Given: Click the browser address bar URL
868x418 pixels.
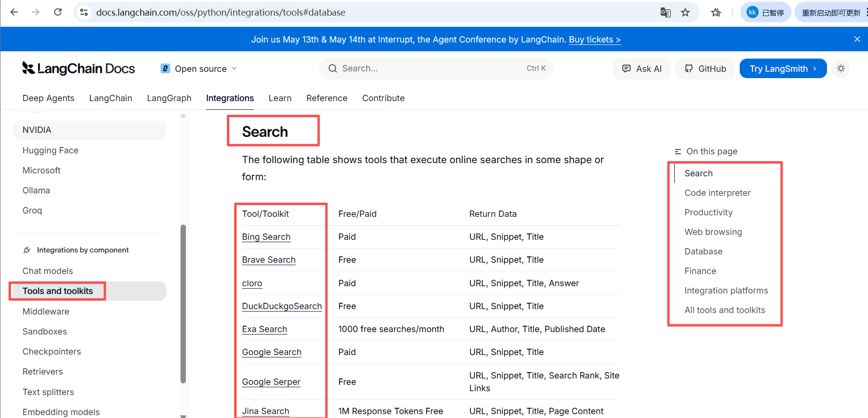Looking at the screenshot, I should click(221, 12).
